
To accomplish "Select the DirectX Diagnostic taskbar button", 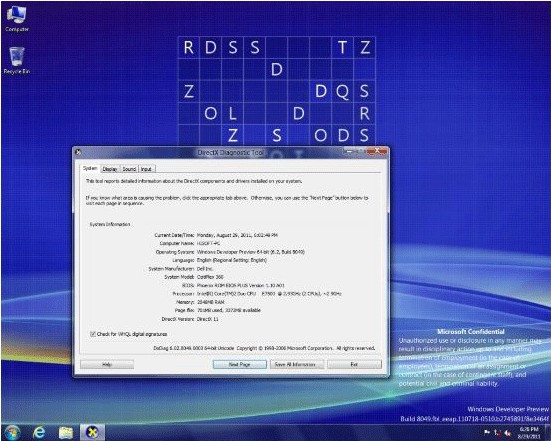I will (92, 433).
